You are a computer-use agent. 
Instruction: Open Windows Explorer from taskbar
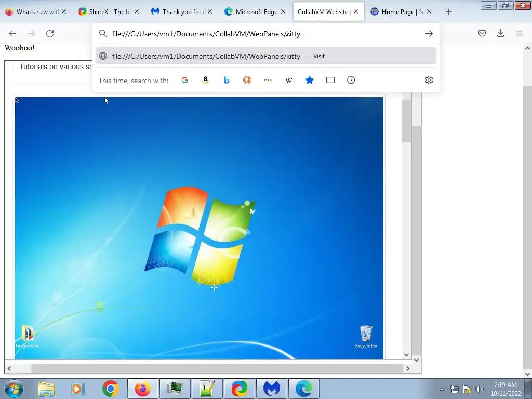click(x=46, y=389)
